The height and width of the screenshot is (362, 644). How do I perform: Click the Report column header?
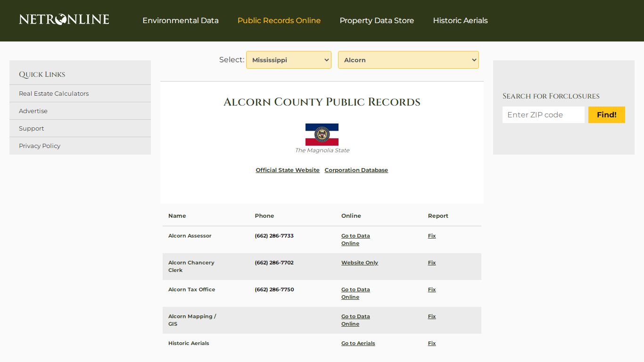pos(438,216)
